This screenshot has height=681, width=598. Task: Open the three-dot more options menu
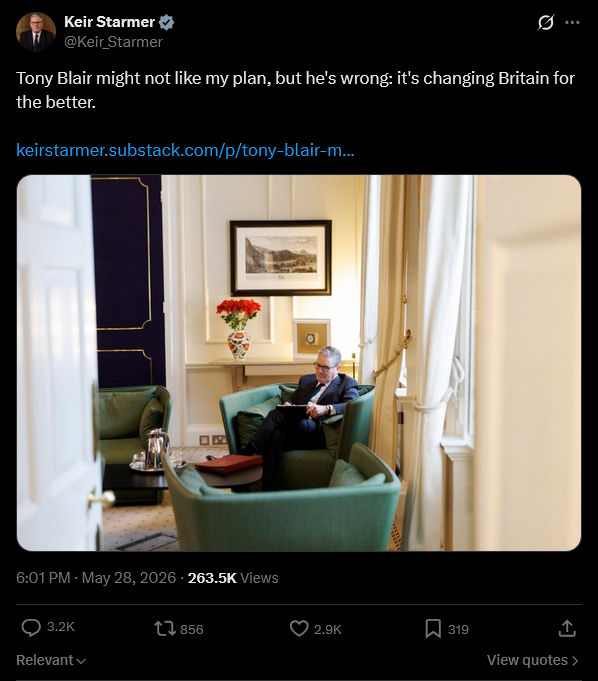point(572,23)
